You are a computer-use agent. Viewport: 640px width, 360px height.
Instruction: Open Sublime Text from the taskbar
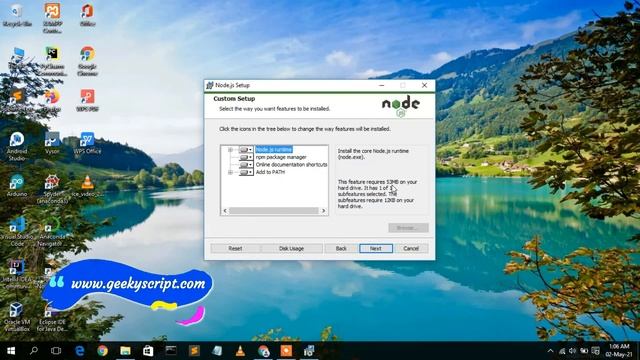(x=194, y=351)
